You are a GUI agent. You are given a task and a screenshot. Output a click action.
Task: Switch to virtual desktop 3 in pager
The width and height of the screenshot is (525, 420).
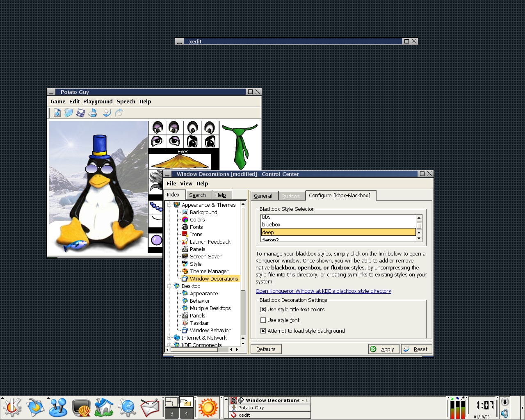pos(172,413)
